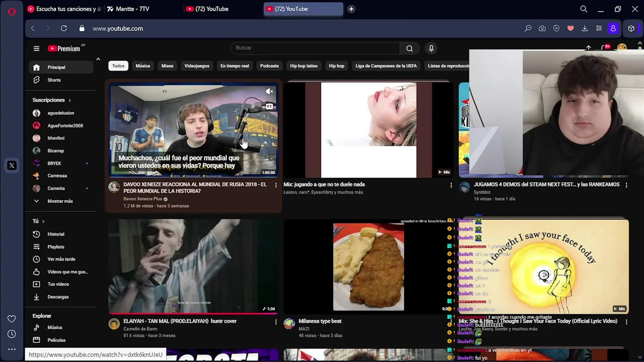Screen dimensions: 644x362
Task: Open options menu for She & Him mix
Action: 626,322
